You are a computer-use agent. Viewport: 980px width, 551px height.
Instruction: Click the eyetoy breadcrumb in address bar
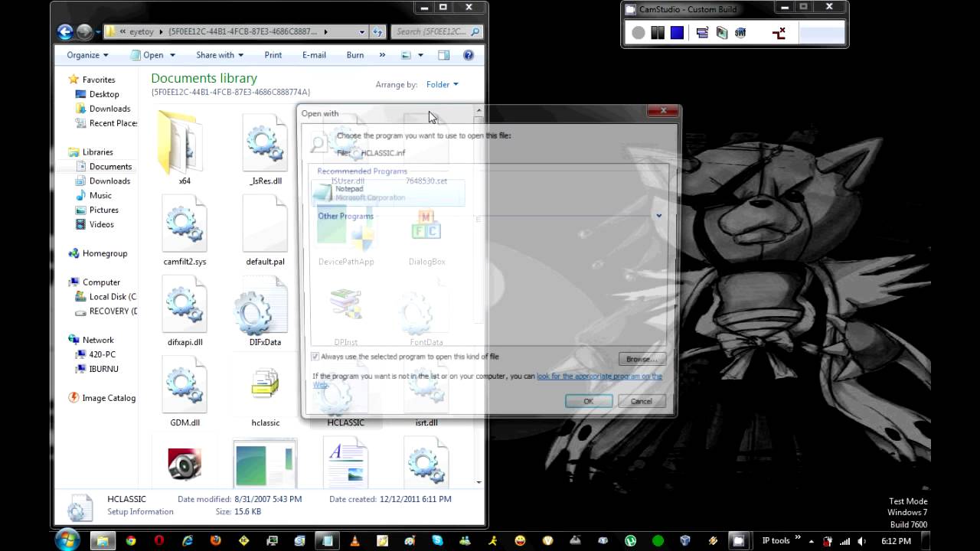(x=142, y=31)
